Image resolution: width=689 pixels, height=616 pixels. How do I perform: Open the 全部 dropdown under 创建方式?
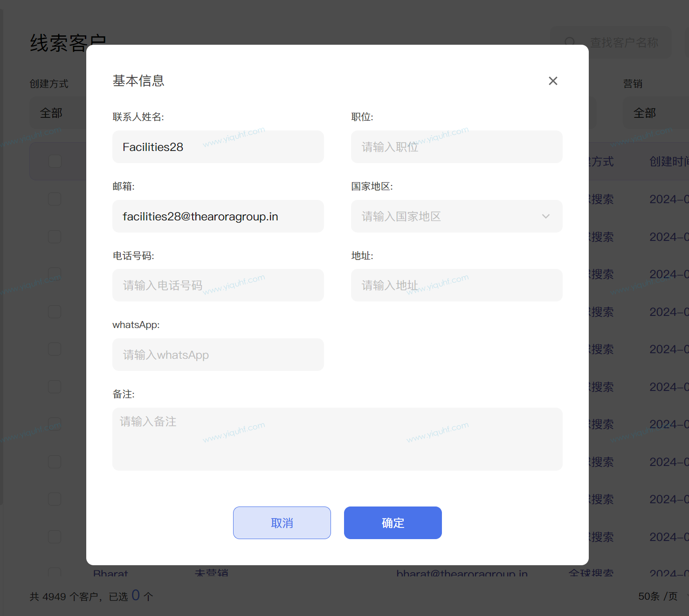click(58, 113)
